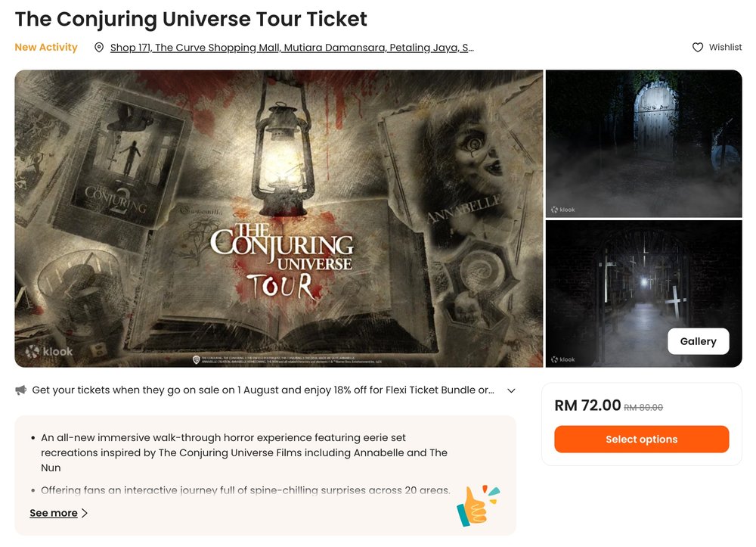The image size is (756, 547).
Task: Toggle Wishlist for this activity
Action: [x=717, y=47]
